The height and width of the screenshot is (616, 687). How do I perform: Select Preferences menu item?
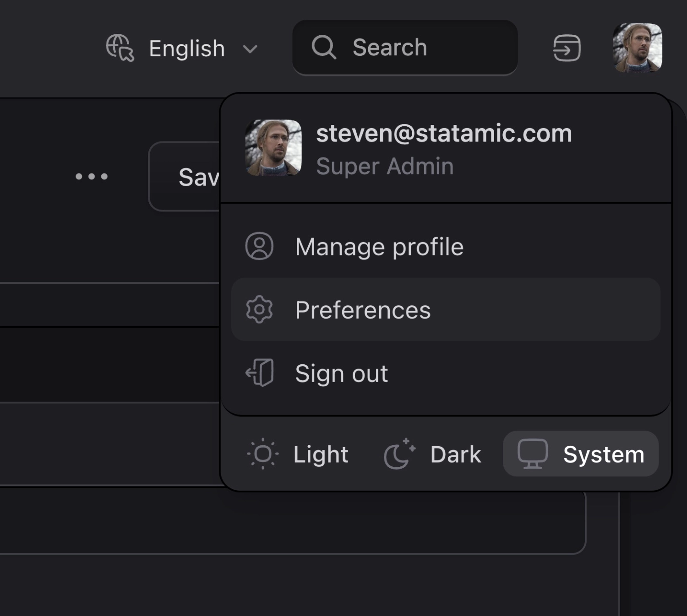coord(363,310)
